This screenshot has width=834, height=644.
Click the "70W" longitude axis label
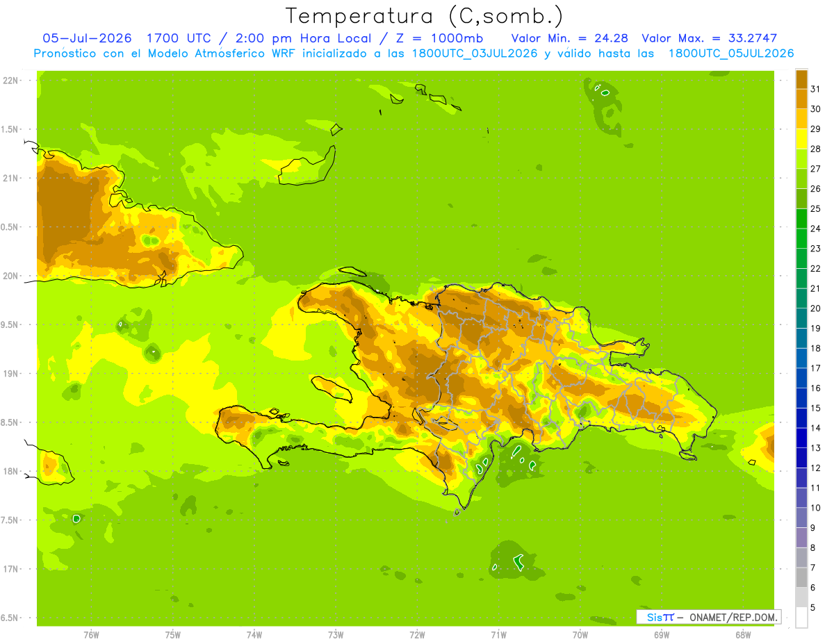click(x=580, y=635)
